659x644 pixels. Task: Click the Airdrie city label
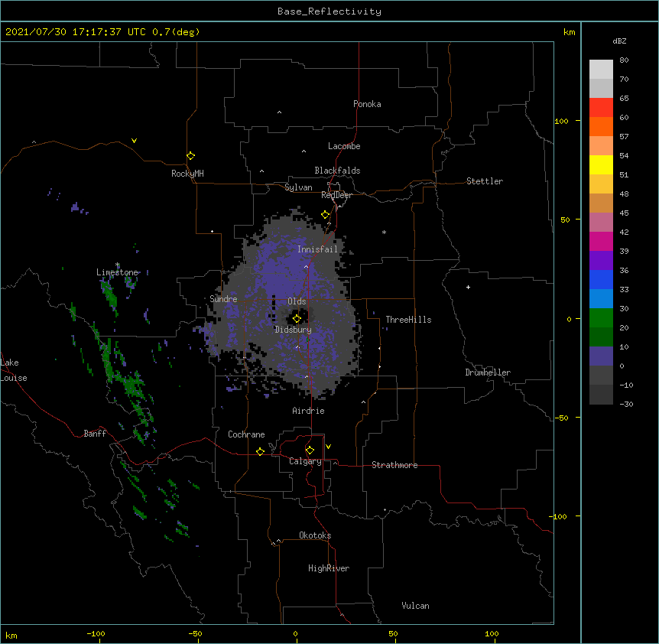[x=309, y=411]
